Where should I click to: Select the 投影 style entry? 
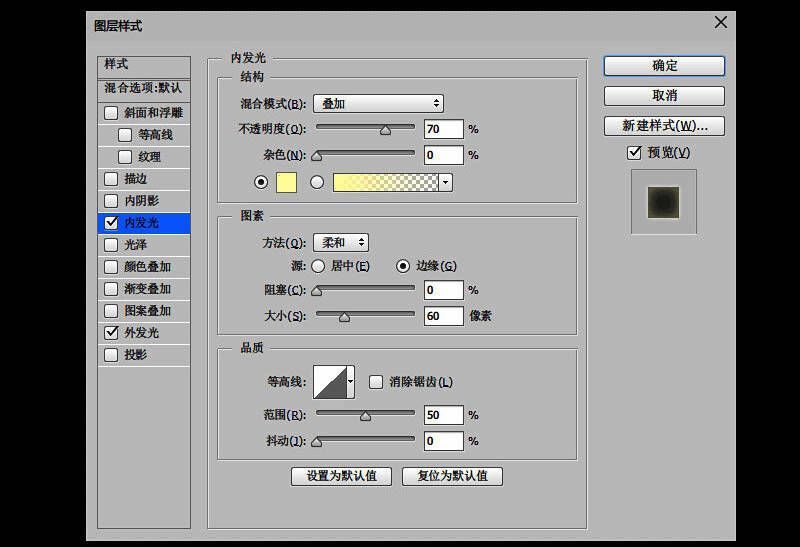(x=135, y=355)
